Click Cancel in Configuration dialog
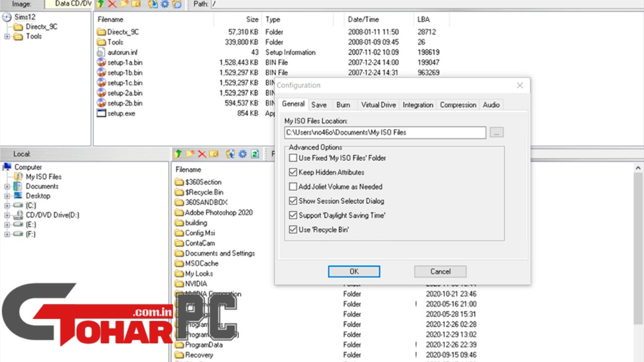Viewport: 644px width, 362px height. [440, 271]
